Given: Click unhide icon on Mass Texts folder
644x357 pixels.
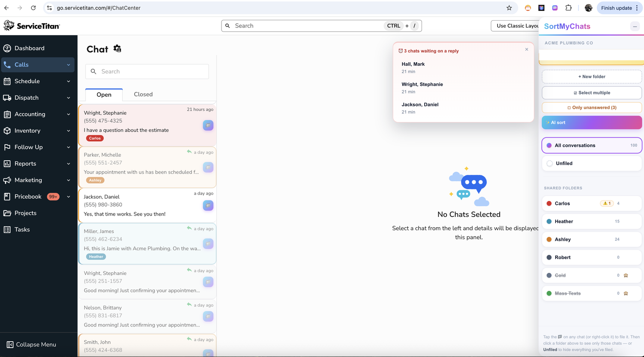Looking at the screenshot, I should (626, 293).
